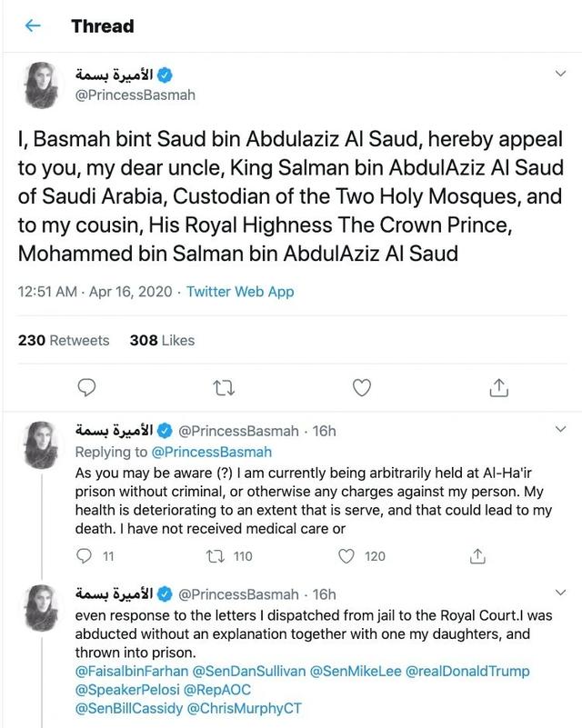Viewport: 582px width, 728px height.
Task: Reply to the Al-Ha'ir prison tweet
Action: [84, 555]
